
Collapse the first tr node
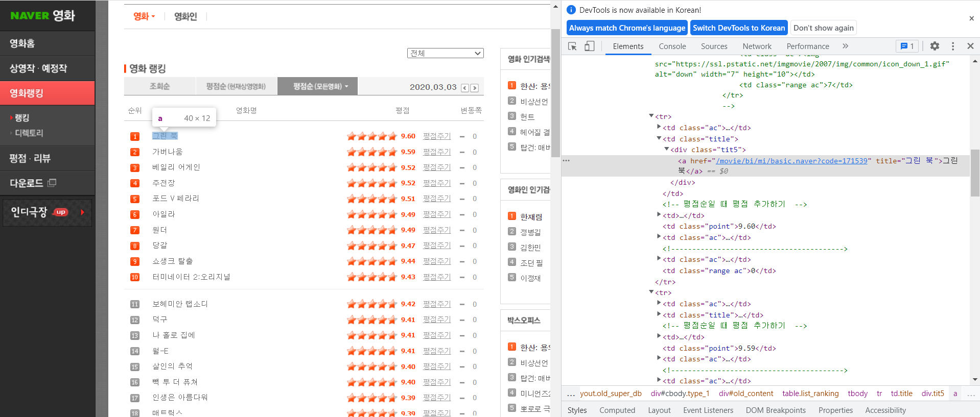click(x=651, y=116)
